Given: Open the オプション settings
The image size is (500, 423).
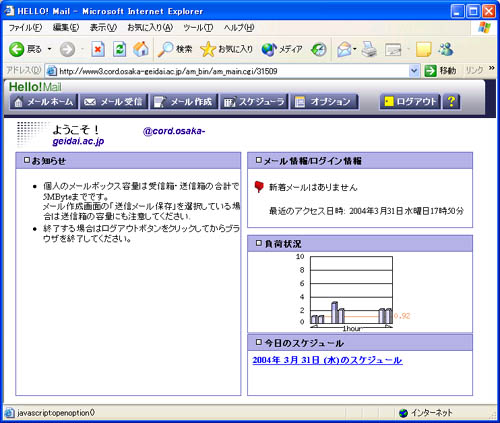Looking at the screenshot, I should click(x=325, y=102).
